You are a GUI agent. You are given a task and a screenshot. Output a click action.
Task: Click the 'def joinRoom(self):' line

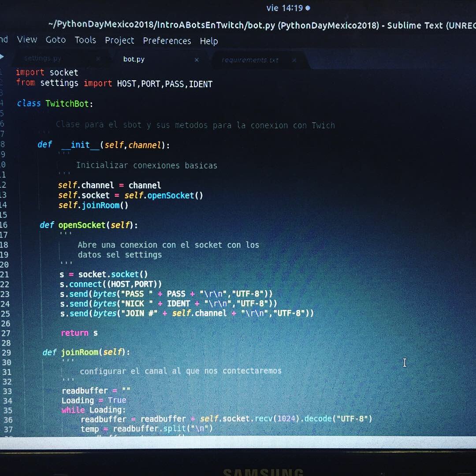coord(86,352)
